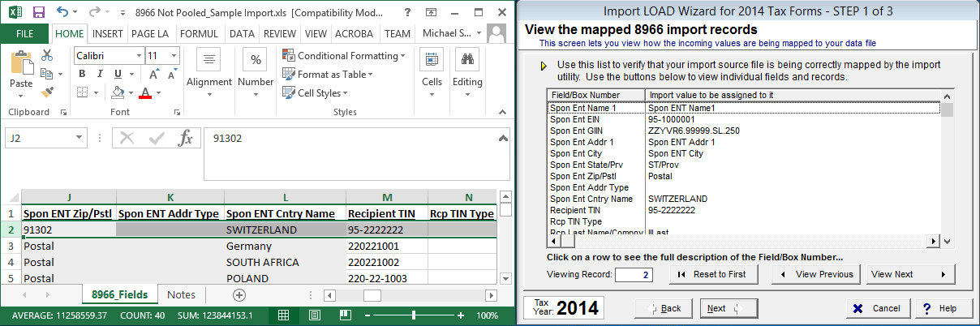Open Conditional Formatting menu
Image resolution: width=980 pixels, height=326 pixels.
coord(344,56)
